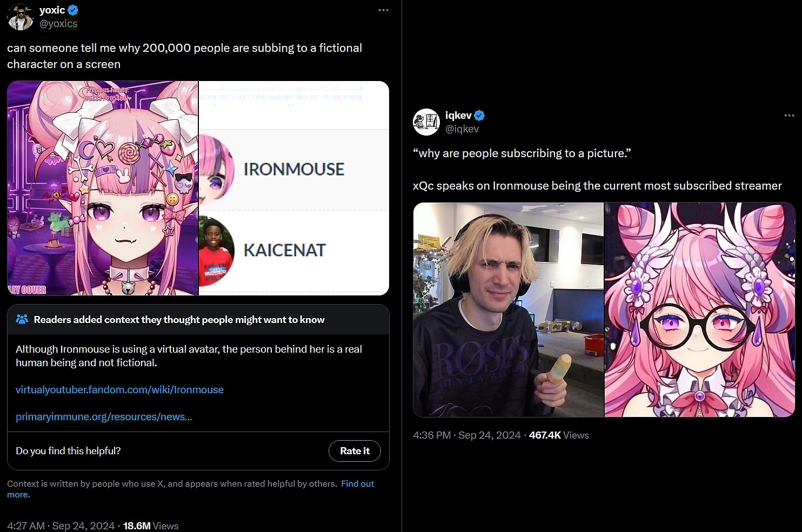
Task: Open iqkev's profile avatar
Action: click(x=426, y=122)
